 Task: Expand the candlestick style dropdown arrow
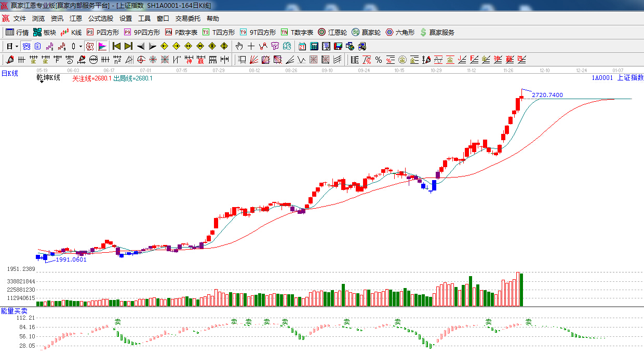(81, 46)
